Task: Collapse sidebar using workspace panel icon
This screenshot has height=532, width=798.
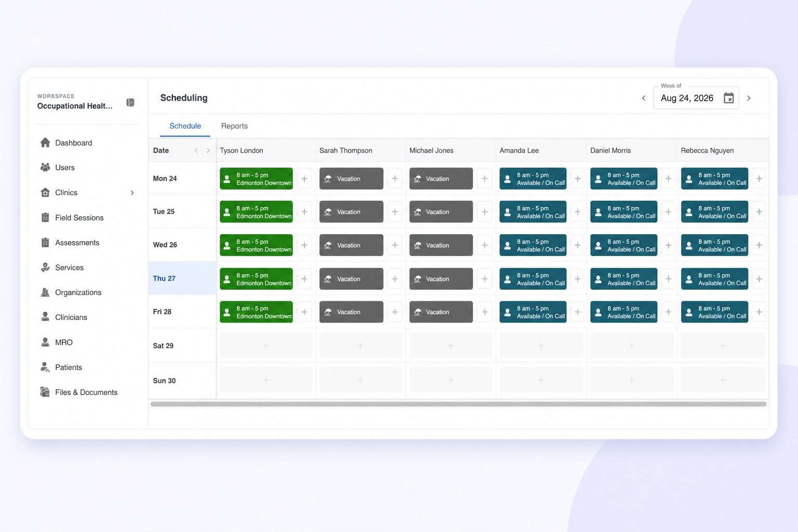Action: click(130, 102)
